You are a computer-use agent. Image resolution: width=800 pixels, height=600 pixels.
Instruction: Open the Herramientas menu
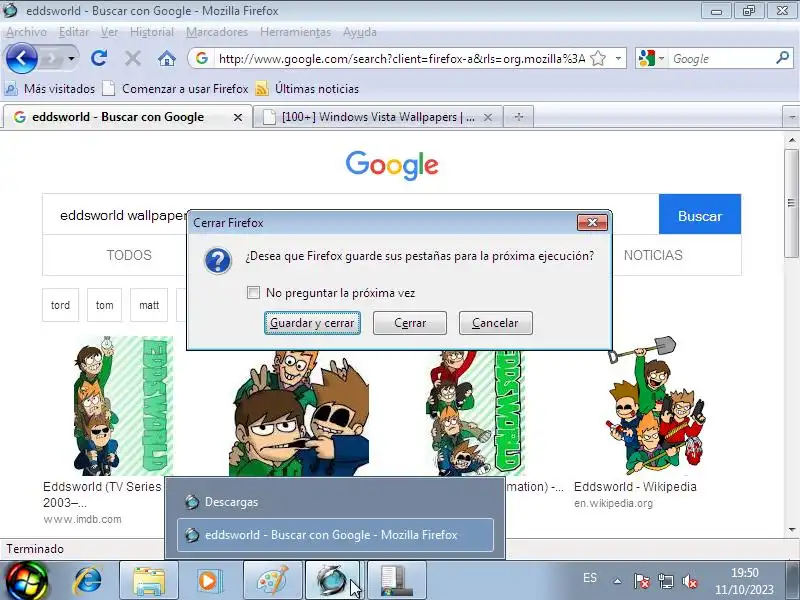coord(295,32)
